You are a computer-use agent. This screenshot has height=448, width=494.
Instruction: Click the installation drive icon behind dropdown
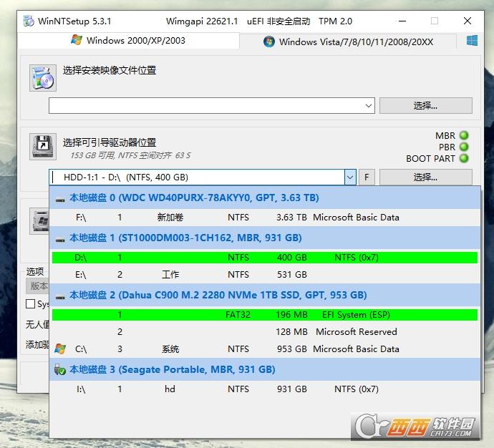[39, 221]
